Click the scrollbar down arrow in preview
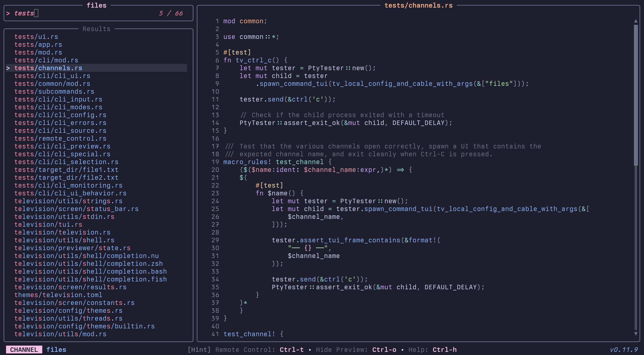The height and width of the screenshot is (355, 644). (x=636, y=334)
